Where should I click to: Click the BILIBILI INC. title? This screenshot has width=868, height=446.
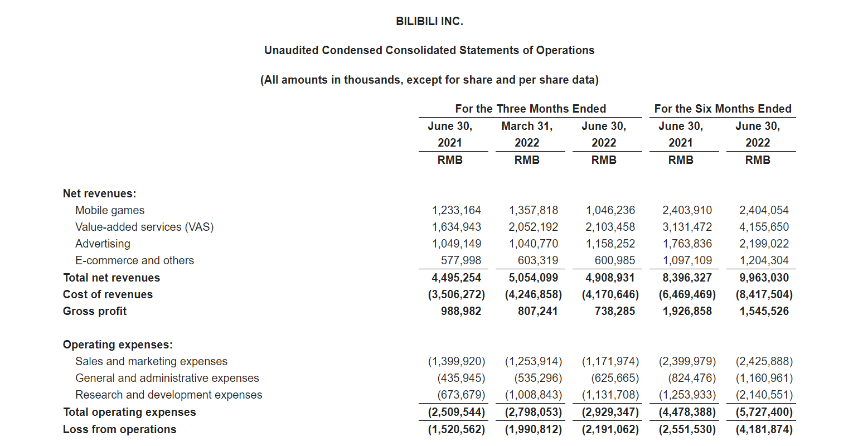tap(429, 21)
